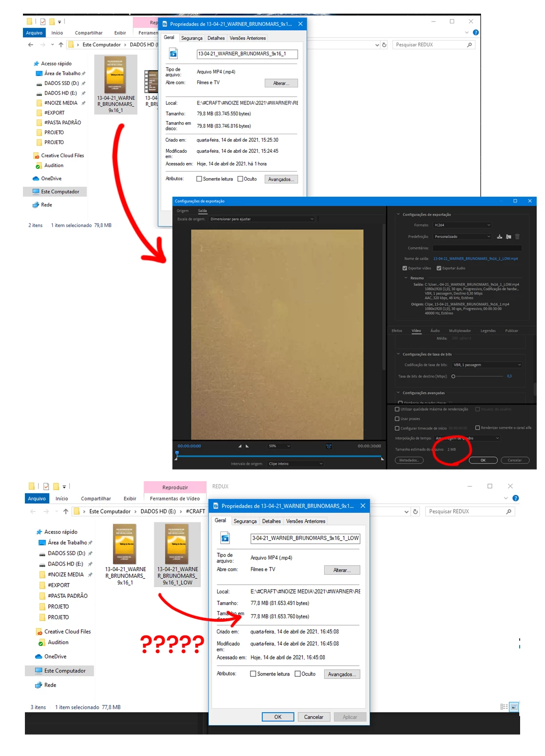Enable Configurar timecode de início checkbox
Screen dimensions: 545x756
(397, 428)
